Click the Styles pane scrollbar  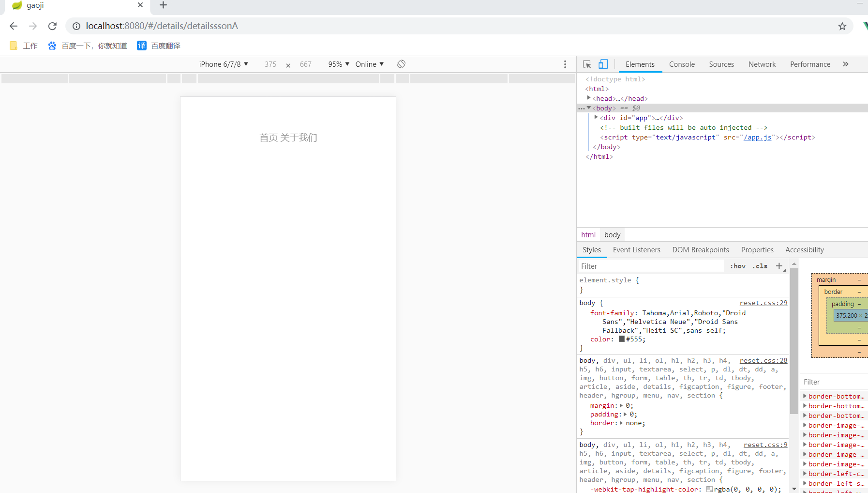click(794, 341)
